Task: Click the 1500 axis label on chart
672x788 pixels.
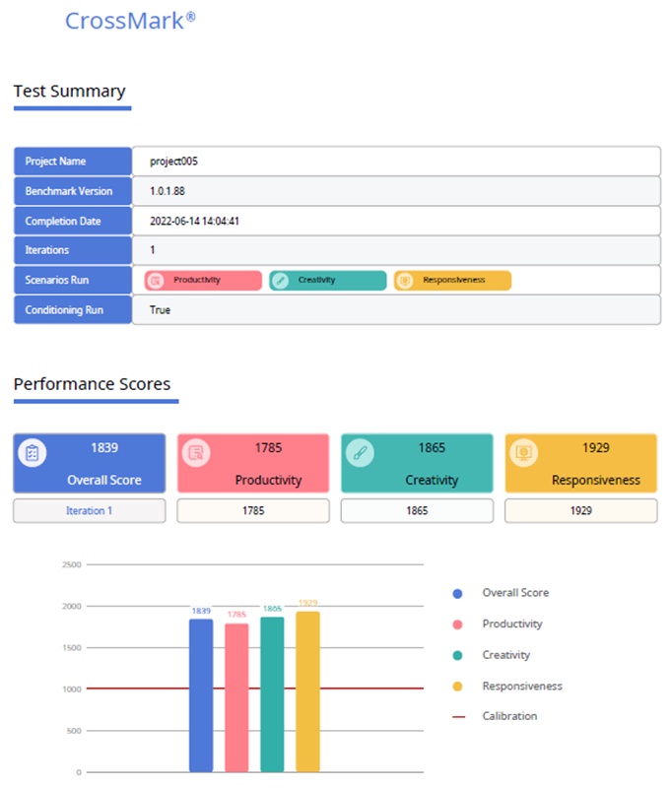Action: pyautogui.click(x=72, y=648)
